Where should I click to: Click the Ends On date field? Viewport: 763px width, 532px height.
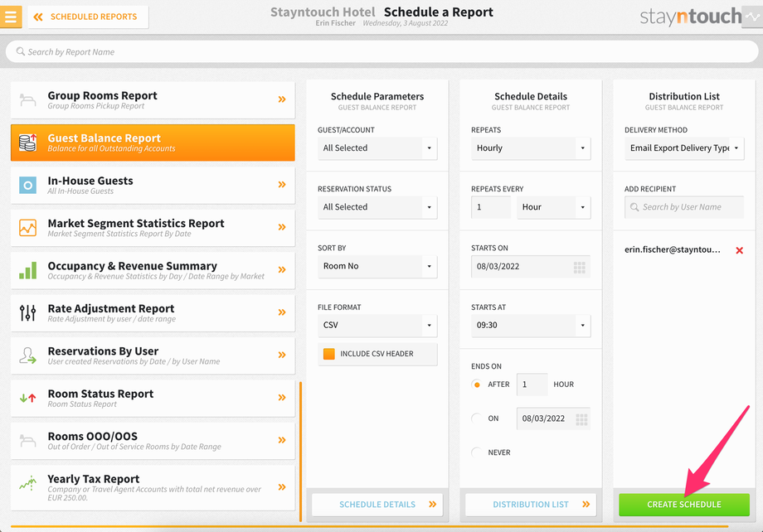pos(553,418)
